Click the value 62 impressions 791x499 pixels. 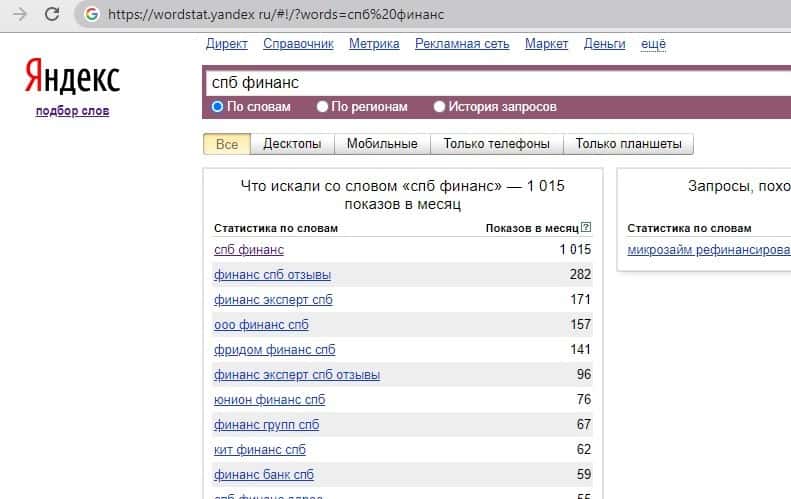click(x=584, y=449)
